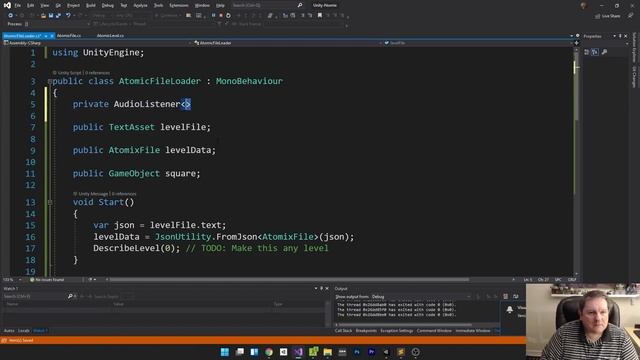Open Windows Start button on taskbar
Screen dimensions: 640x360
[224, 352]
